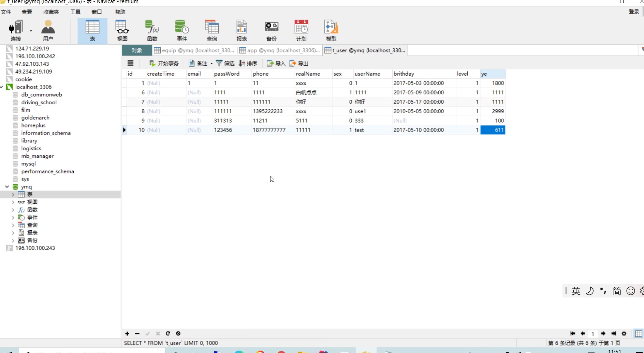This screenshot has height=353, width=644.
Task: Switch to grid view at bottom right
Action: click(x=639, y=334)
